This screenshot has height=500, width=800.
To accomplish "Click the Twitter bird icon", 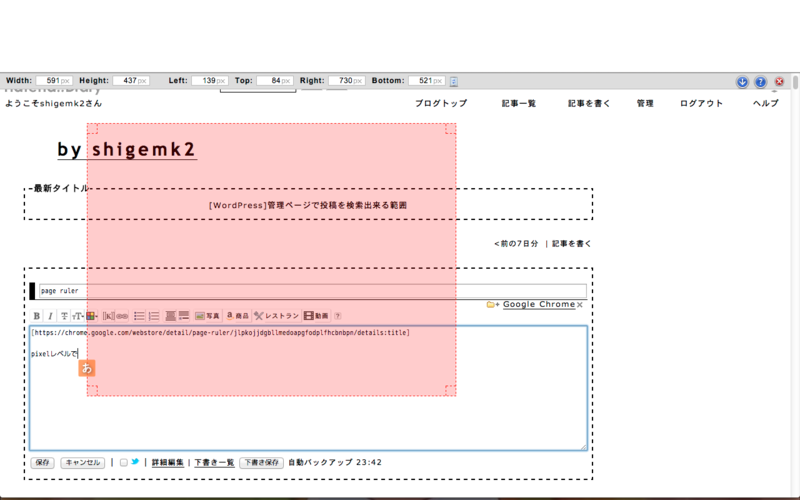I will click(x=135, y=462).
